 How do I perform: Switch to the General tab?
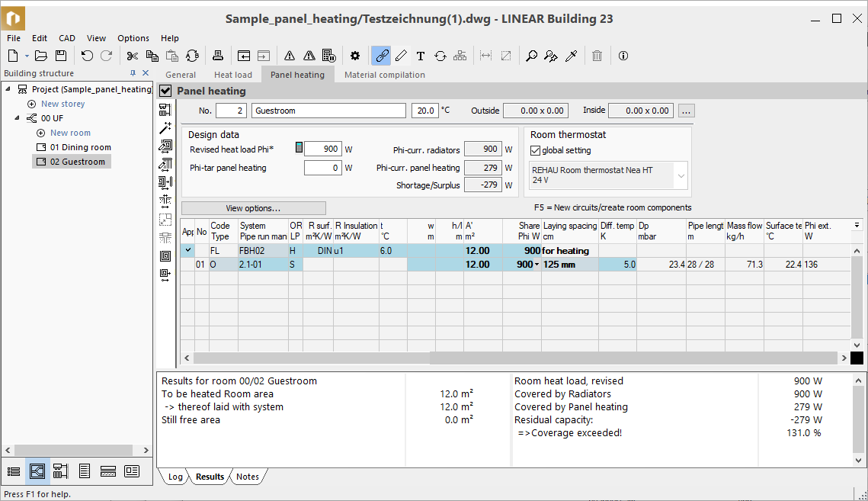(181, 75)
